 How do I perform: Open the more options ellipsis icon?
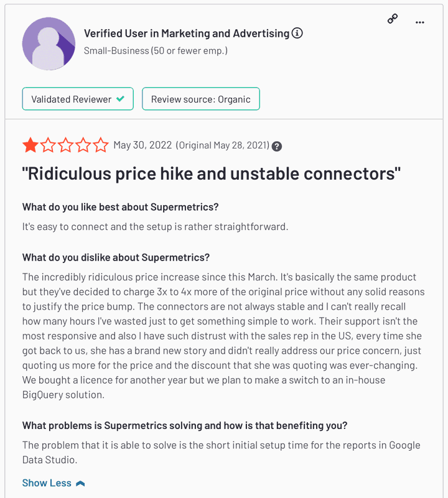(x=420, y=22)
